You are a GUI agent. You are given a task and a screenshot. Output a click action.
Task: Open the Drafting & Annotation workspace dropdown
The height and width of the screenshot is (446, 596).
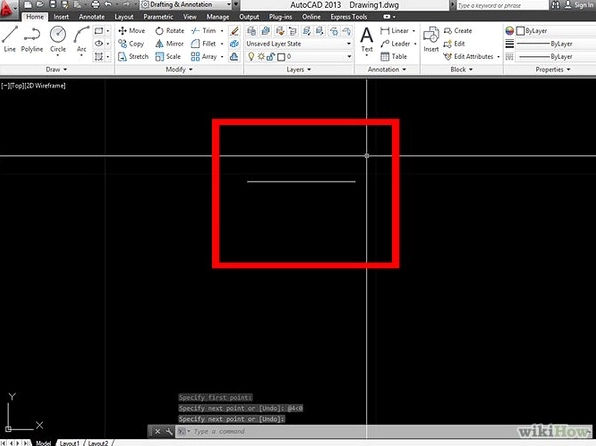tap(186, 5)
